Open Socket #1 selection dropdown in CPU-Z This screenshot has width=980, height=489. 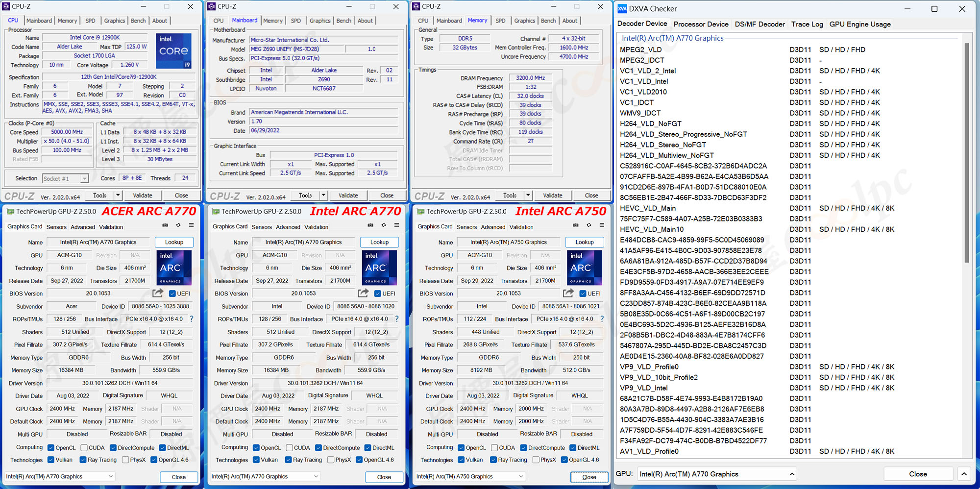(x=66, y=178)
